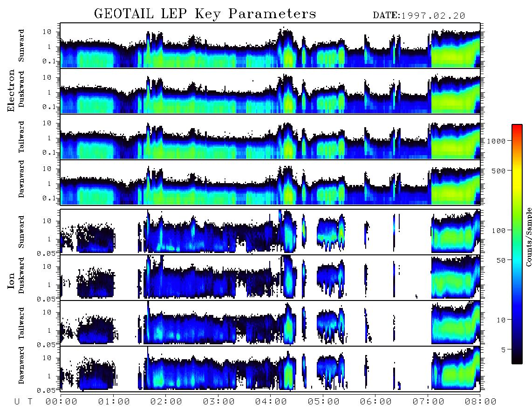The image size is (532, 410).
Task: Click the 'DATE:1997.02.20' label
Action: (419, 16)
